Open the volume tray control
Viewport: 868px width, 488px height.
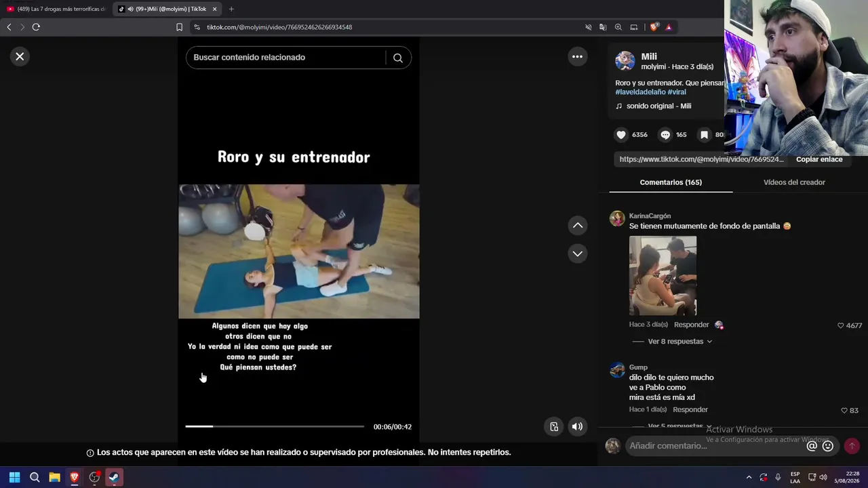[x=823, y=477]
